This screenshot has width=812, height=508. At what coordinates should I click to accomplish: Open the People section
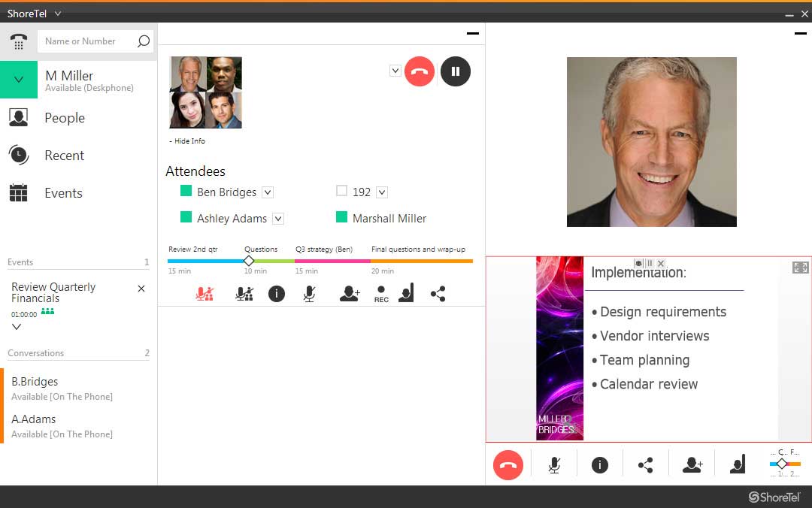tap(65, 118)
